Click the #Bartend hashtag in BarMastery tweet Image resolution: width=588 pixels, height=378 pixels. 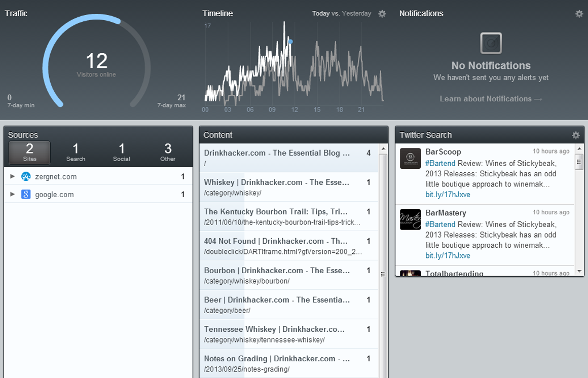[x=440, y=224]
